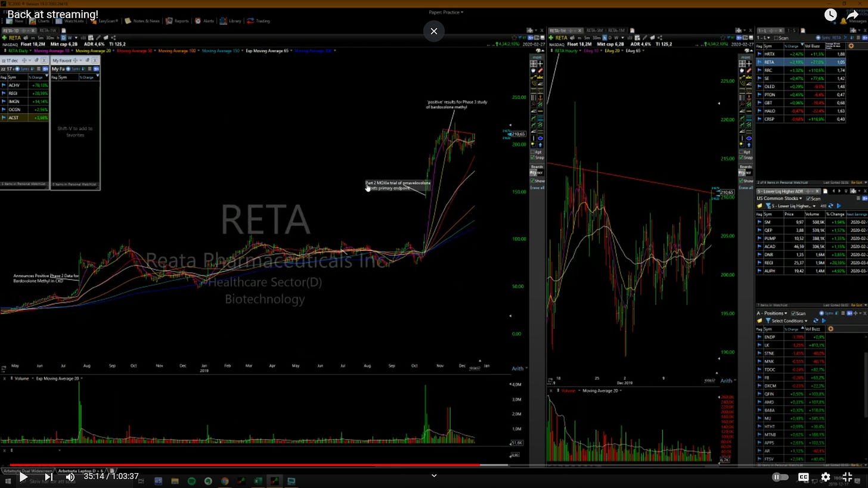Open Notes & News

click(x=142, y=21)
